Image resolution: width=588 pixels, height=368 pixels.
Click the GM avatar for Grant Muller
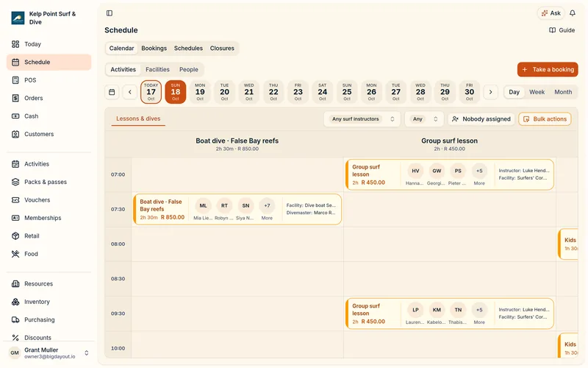click(x=15, y=353)
